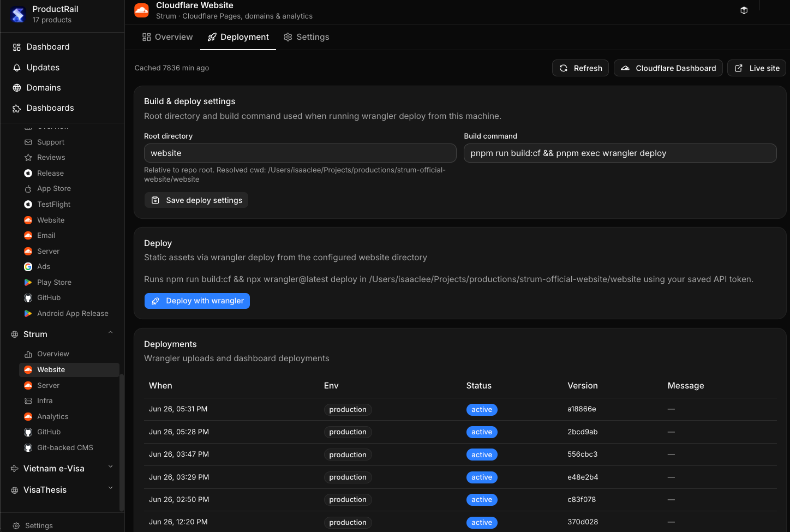Viewport: 790px width, 532px height.
Task: Collapse the Strum product group
Action: 111,333
